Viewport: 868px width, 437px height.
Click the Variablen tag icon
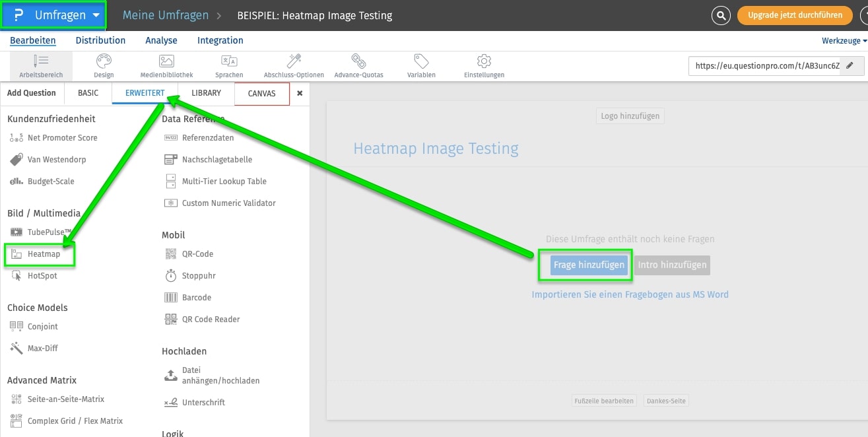421,62
